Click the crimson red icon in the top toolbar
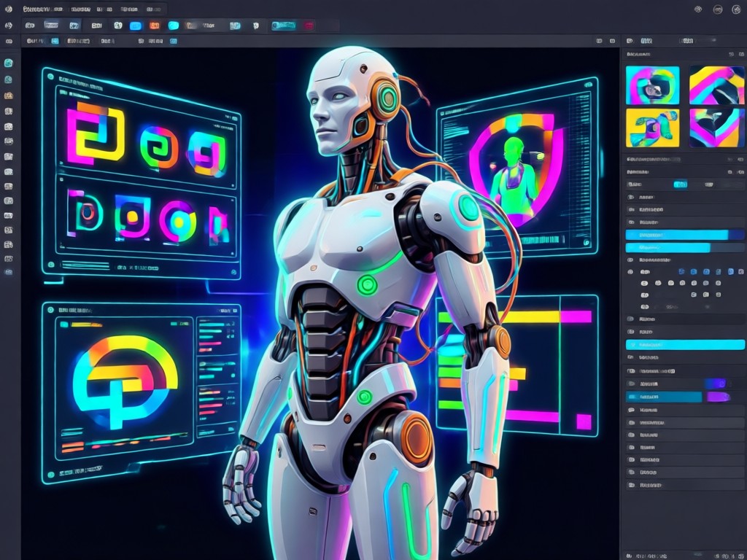This screenshot has width=747, height=560. pos(309,26)
